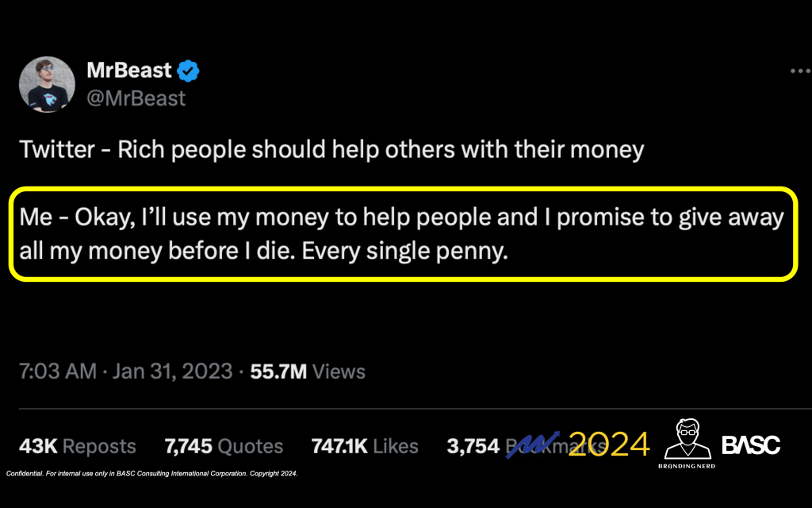Screen dimensions: 812x508
Task: Click the white BASC logo
Action: pyautogui.click(x=751, y=444)
